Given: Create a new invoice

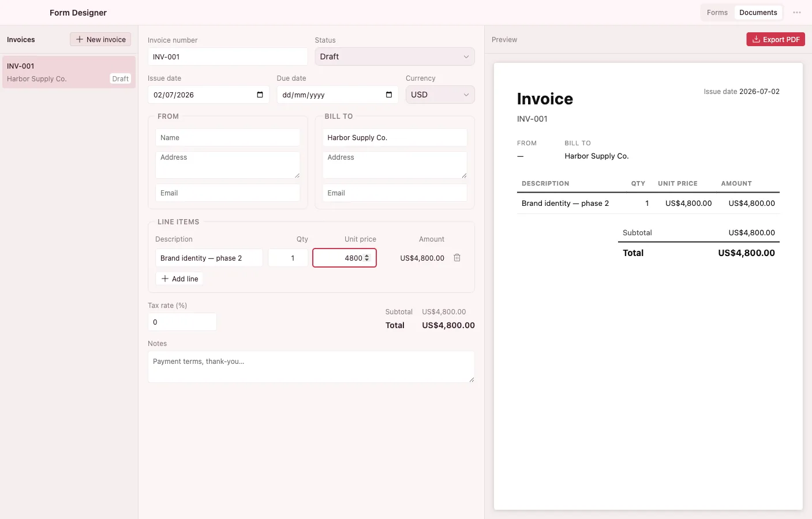Looking at the screenshot, I should 100,39.
